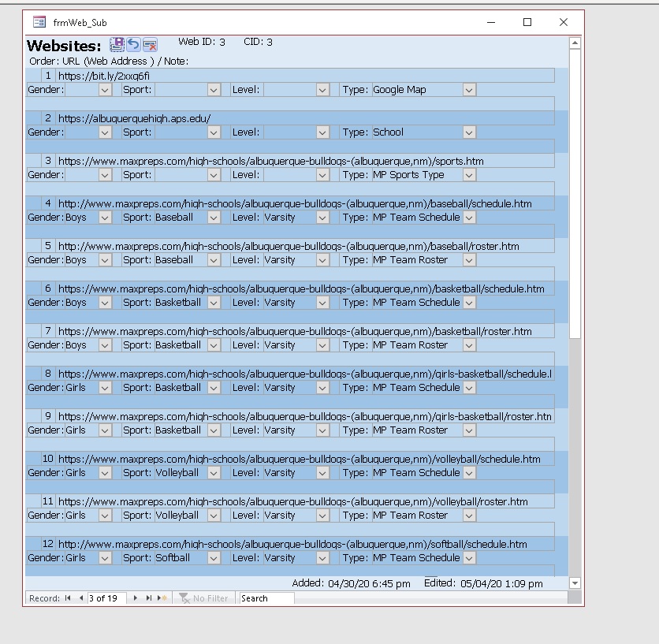Image resolution: width=659 pixels, height=644 pixels.
Task: Minimize the frmWeb_Sub window
Action: 491,22
